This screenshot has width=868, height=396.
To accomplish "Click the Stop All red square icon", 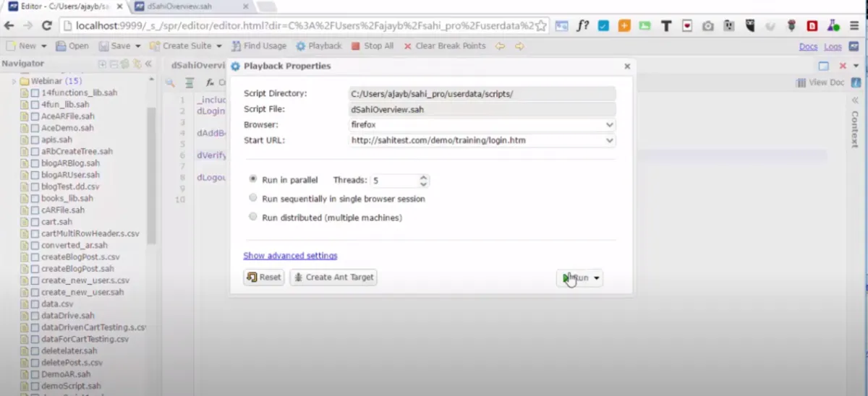I will [355, 46].
